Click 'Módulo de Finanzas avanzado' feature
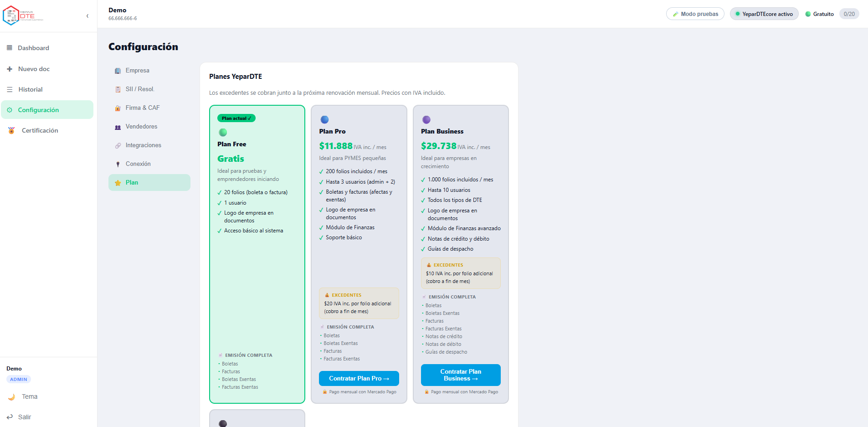 pos(464,228)
